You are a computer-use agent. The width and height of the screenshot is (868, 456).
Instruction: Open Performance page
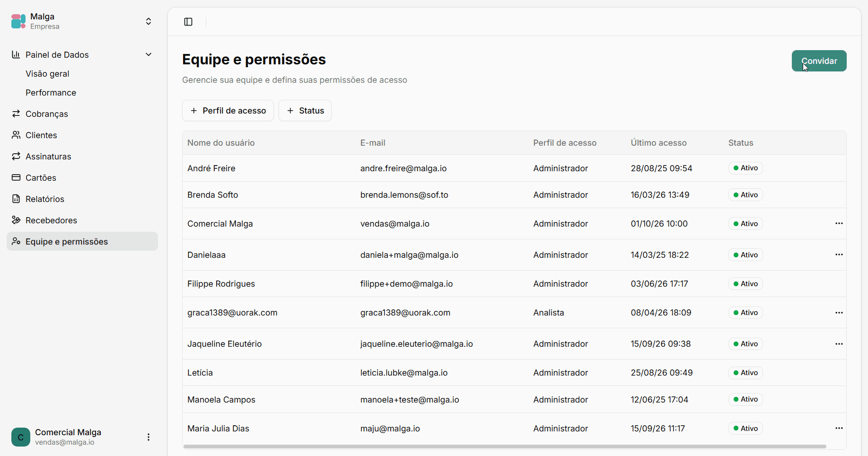click(51, 93)
